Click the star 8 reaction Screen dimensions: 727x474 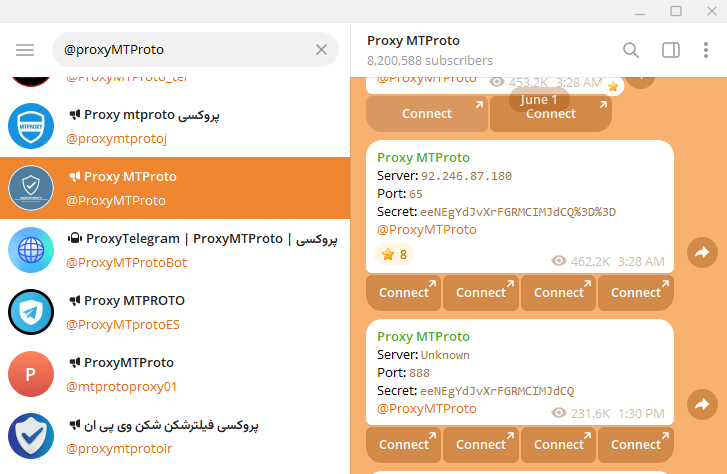pos(394,254)
